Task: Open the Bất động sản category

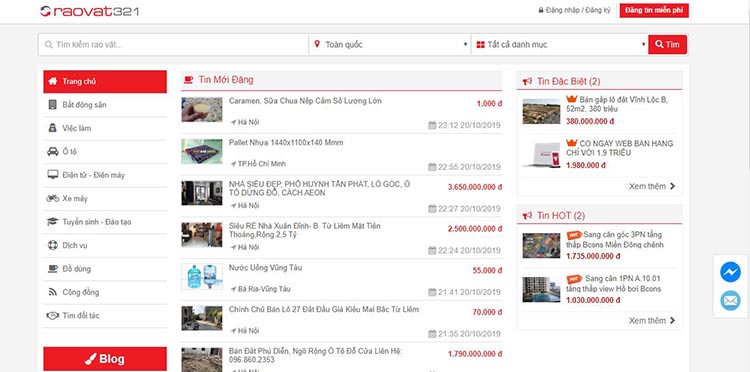Action: click(105, 105)
